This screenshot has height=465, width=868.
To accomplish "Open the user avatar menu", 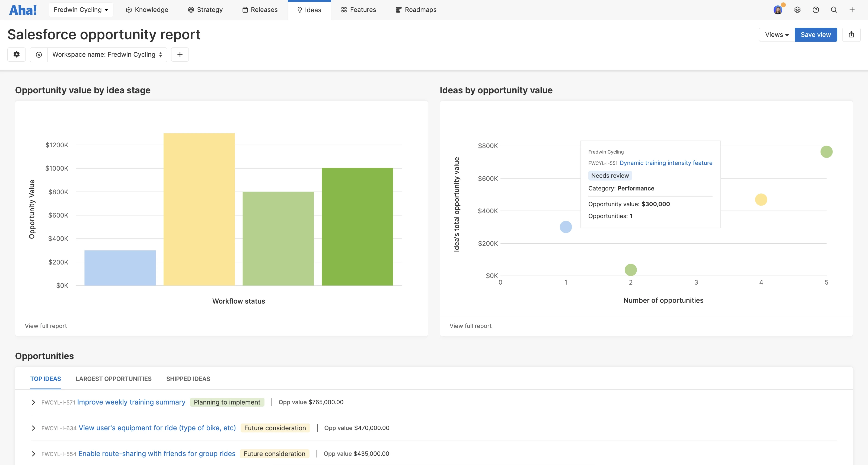I will pos(778,10).
